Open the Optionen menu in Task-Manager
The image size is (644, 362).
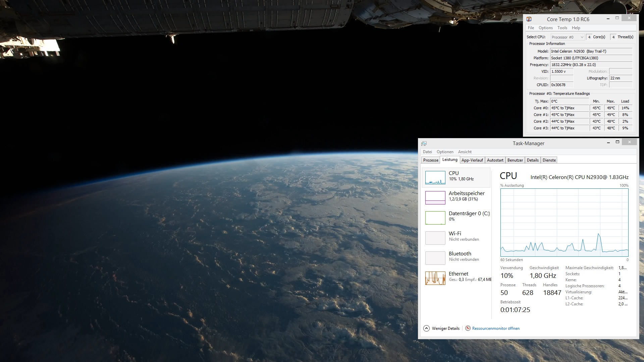coord(445,152)
